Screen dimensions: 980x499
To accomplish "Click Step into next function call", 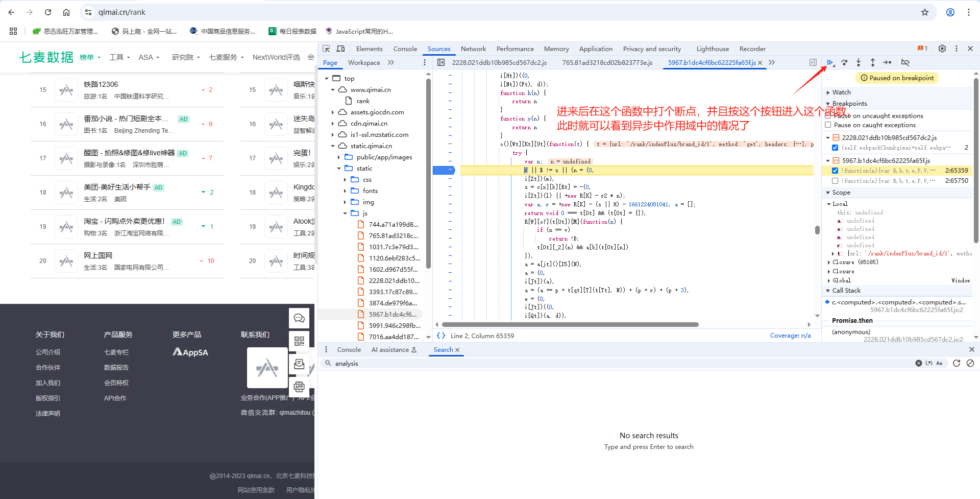I will click(x=859, y=62).
